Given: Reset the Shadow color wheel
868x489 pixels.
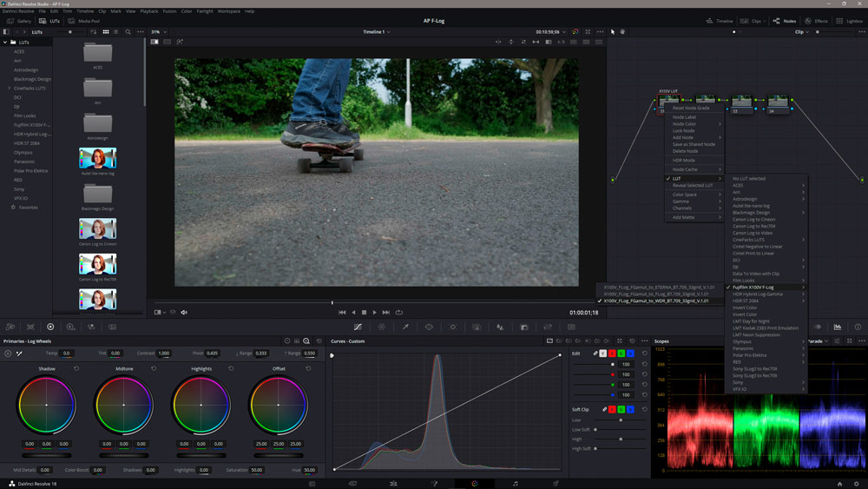Looking at the screenshot, I should tap(76, 368).
